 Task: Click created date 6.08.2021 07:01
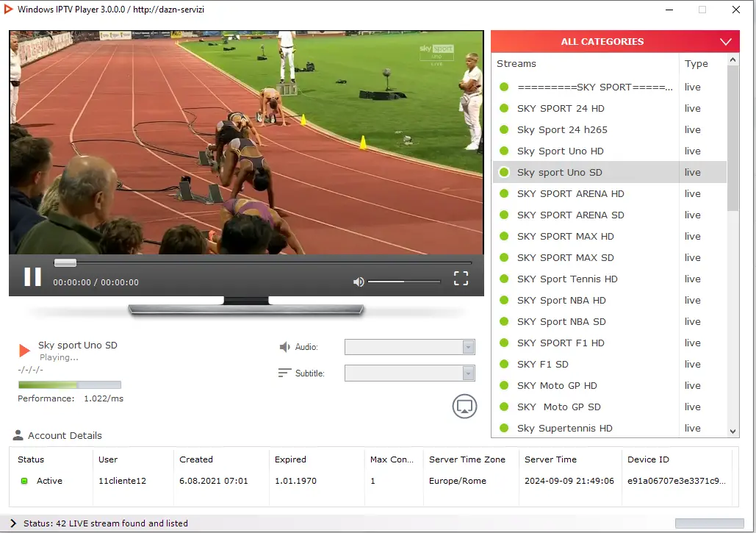pos(214,481)
